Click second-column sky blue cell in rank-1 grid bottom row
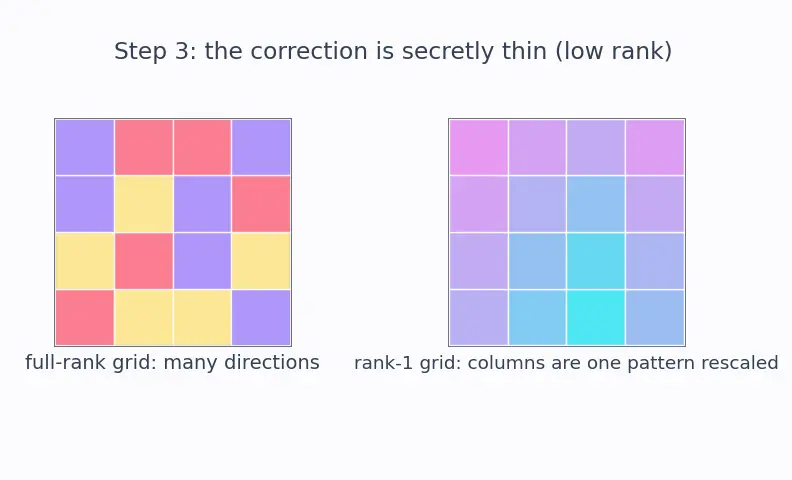This screenshot has width=792, height=480. [x=537, y=318]
